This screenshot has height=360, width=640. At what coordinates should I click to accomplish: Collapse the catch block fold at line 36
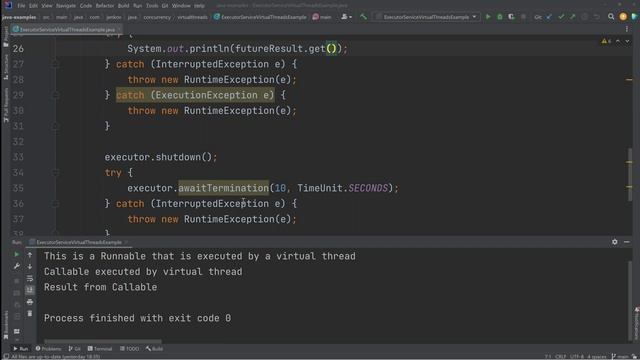pyautogui.click(x=56, y=204)
